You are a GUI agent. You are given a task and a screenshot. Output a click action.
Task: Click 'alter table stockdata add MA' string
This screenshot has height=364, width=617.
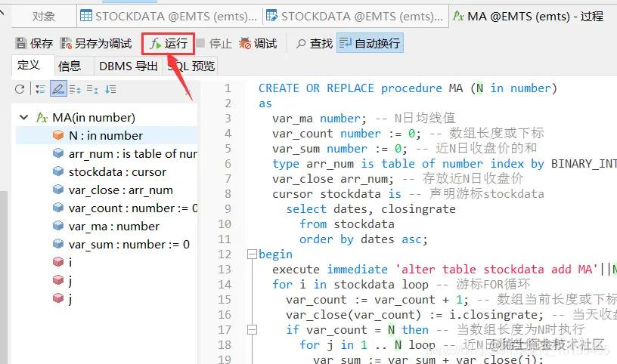(x=497, y=270)
